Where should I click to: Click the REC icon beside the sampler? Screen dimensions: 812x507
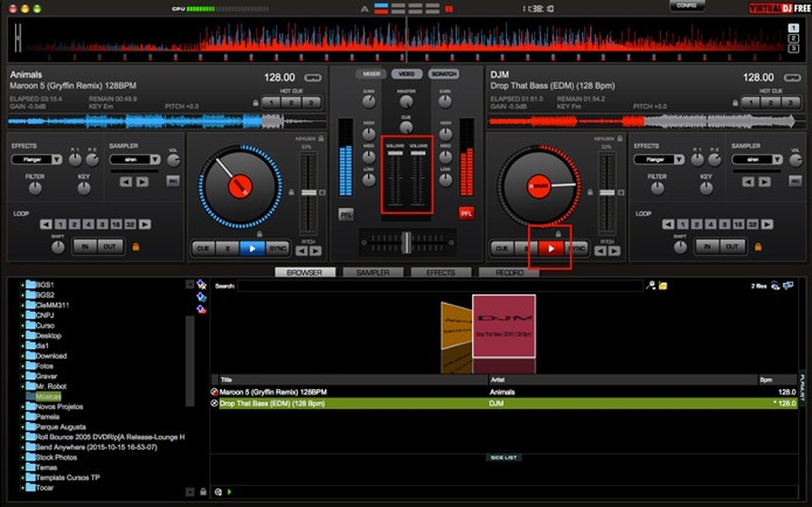pyautogui.click(x=173, y=180)
